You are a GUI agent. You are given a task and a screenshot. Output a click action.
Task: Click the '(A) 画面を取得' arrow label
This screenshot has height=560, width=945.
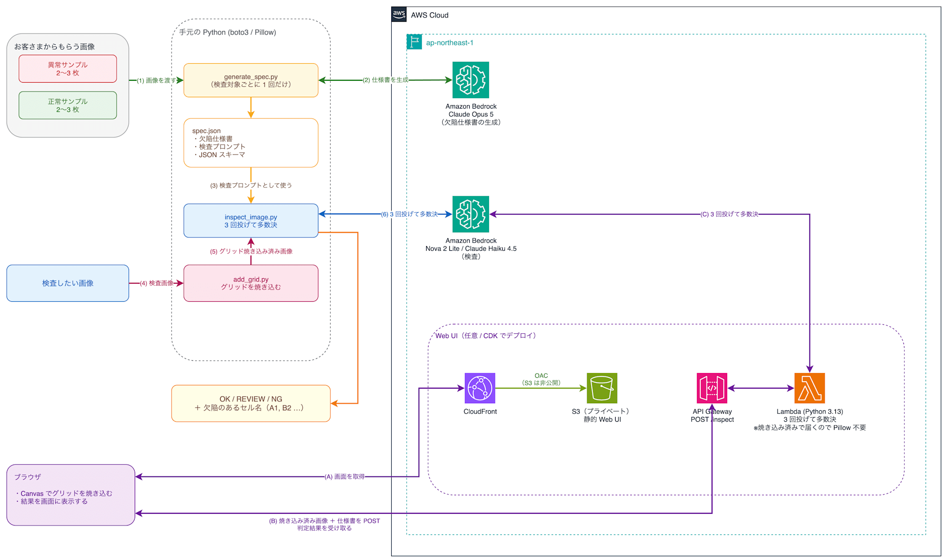pyautogui.click(x=344, y=476)
